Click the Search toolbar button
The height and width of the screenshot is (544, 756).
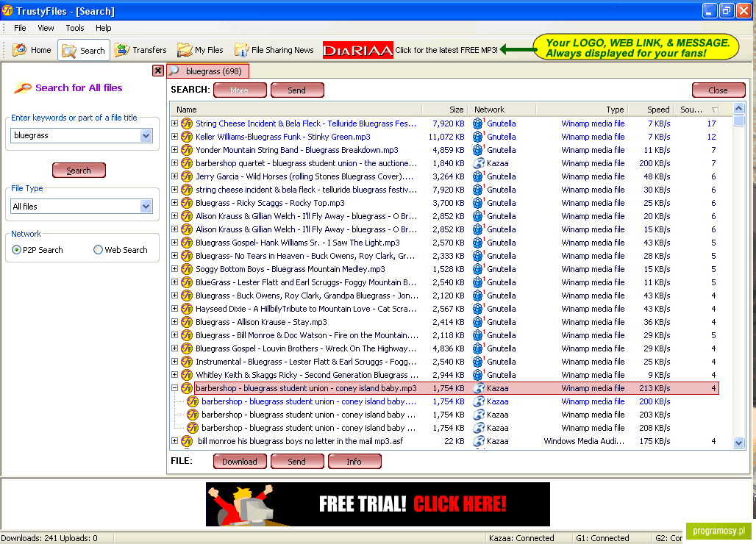click(83, 50)
